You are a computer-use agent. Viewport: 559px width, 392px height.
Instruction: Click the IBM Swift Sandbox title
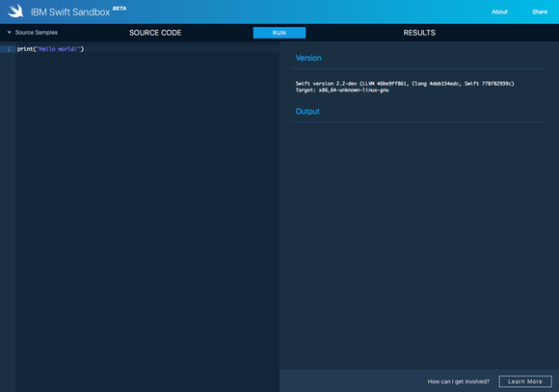pyautogui.click(x=70, y=13)
